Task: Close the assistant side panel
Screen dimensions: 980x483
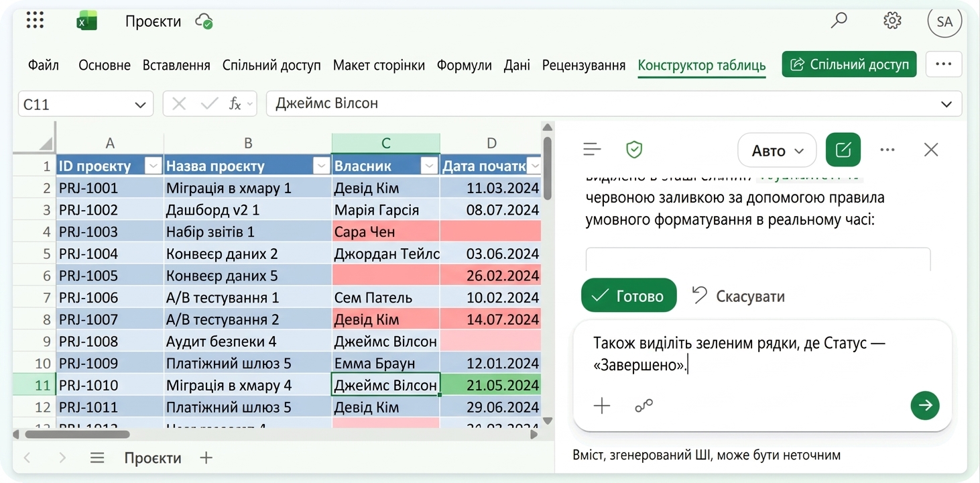Action: [x=931, y=150]
